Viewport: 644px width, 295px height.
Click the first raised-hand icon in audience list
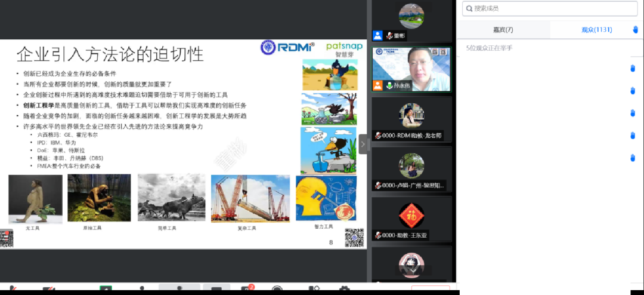click(x=633, y=68)
